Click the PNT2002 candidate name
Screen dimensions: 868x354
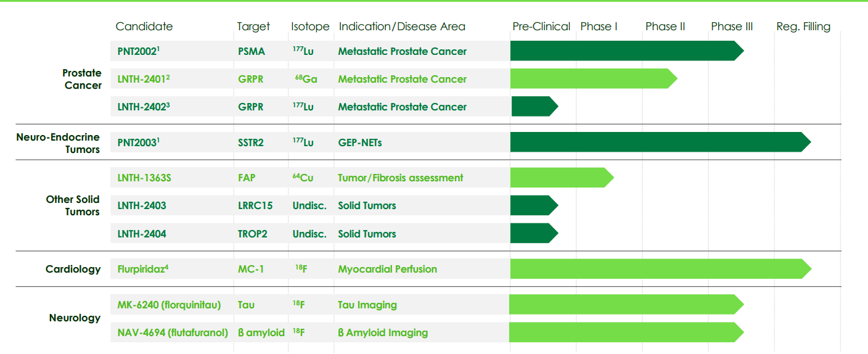tap(137, 51)
